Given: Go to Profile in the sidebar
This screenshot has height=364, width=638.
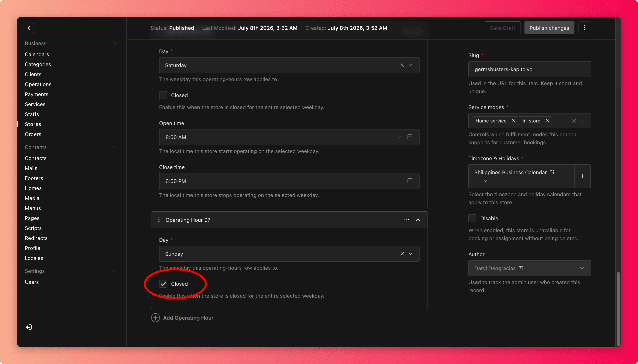Looking at the screenshot, I should pyautogui.click(x=32, y=248).
